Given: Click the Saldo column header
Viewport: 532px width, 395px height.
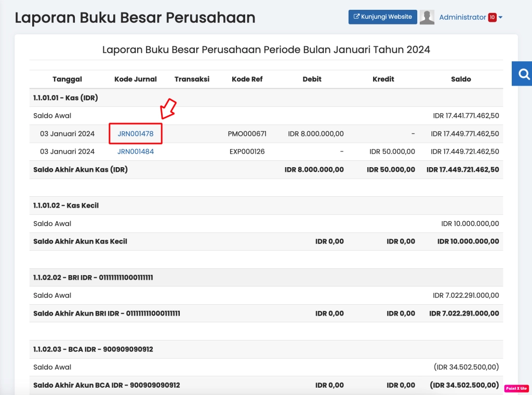Looking at the screenshot, I should coord(461,79).
